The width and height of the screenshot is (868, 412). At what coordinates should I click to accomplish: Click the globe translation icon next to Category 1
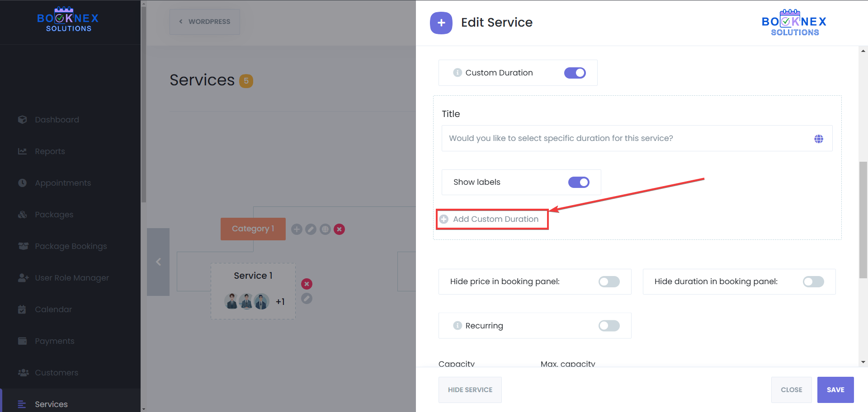[x=325, y=229]
